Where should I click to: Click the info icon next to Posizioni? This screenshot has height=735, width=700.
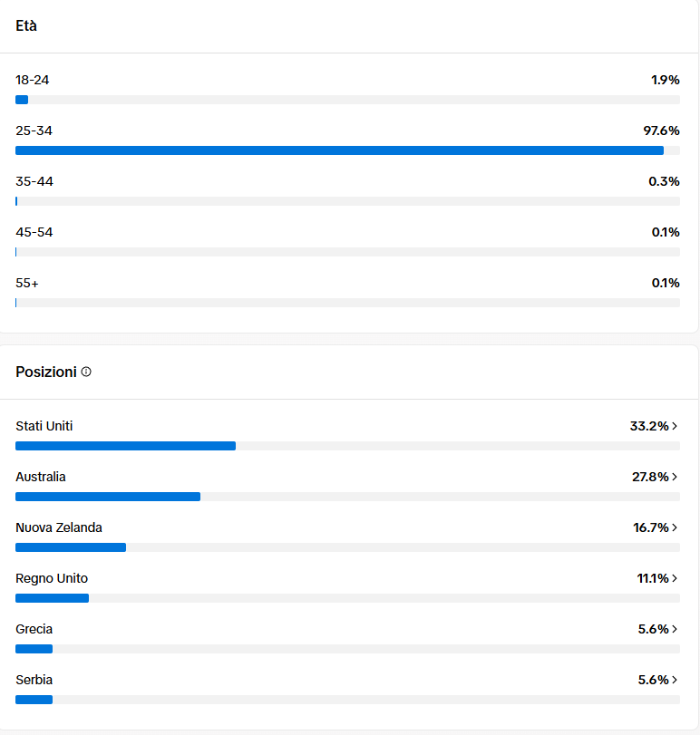[x=86, y=372]
